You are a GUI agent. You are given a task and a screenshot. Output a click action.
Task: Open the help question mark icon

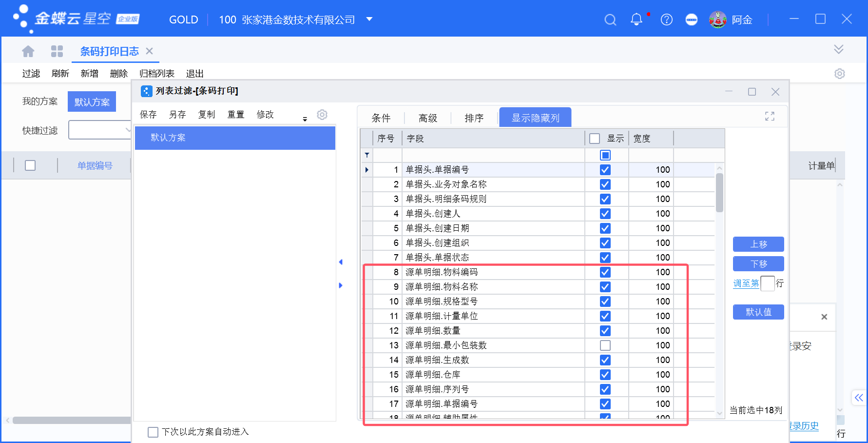point(666,20)
